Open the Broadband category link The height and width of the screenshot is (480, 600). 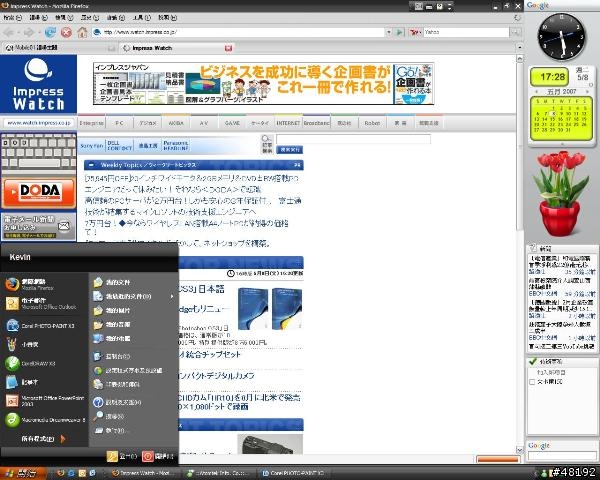[316, 123]
